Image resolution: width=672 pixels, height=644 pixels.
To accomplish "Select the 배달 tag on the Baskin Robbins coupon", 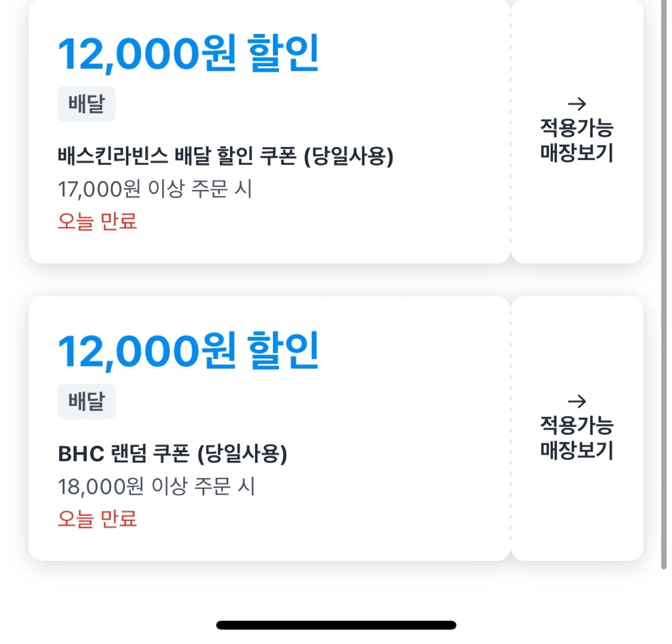I will [x=86, y=104].
